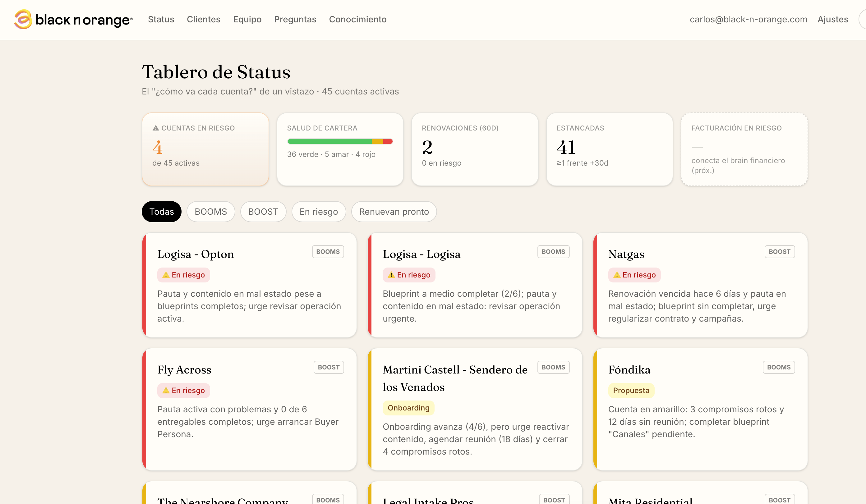
Task: Click warning icon in Cuentas en riesgo card
Action: (156, 128)
